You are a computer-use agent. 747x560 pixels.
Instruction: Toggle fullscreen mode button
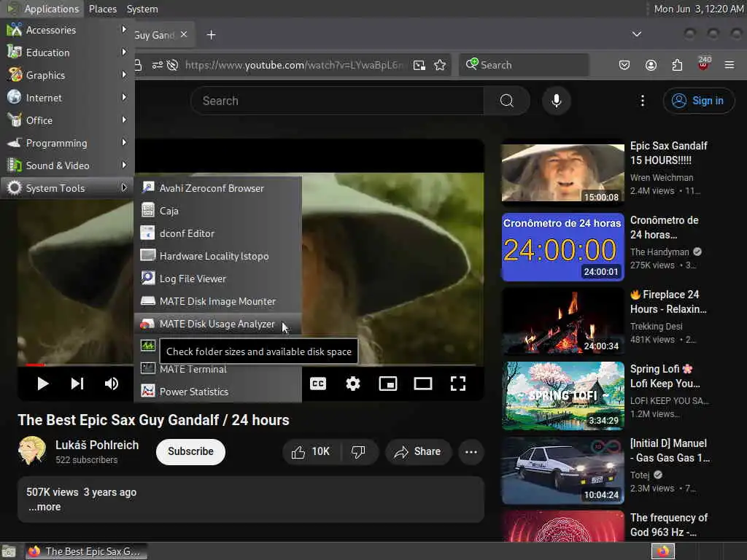point(458,384)
